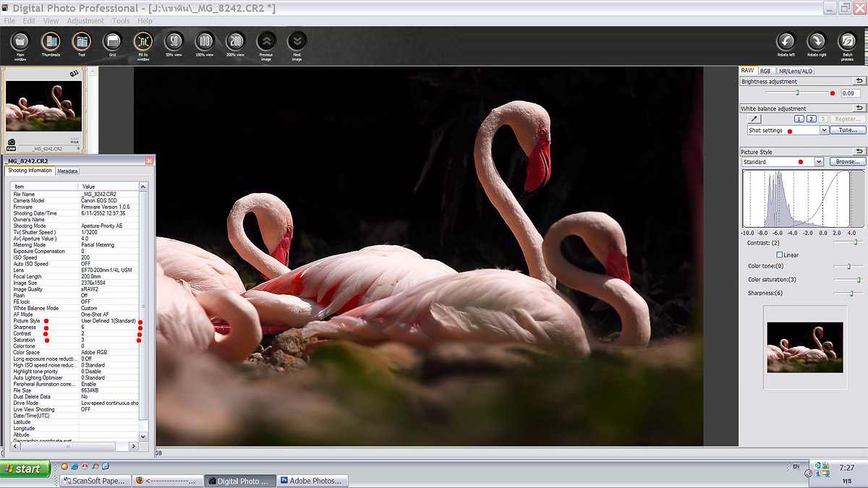Go to the Next image

[x=297, y=42]
